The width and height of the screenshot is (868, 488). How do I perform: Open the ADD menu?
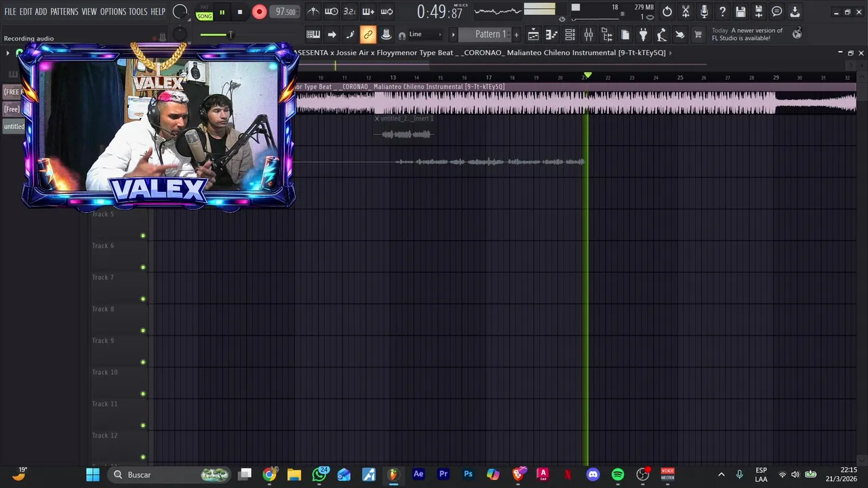(41, 12)
